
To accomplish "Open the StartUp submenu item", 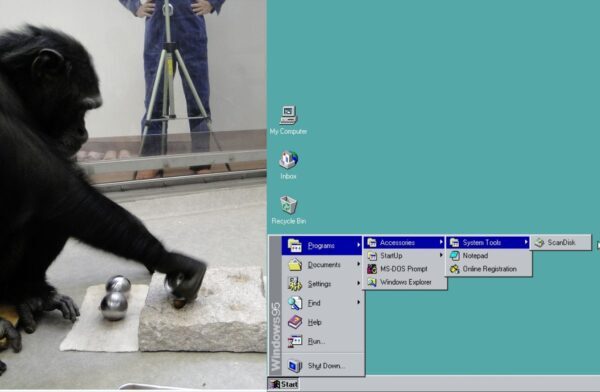I will click(x=404, y=256).
